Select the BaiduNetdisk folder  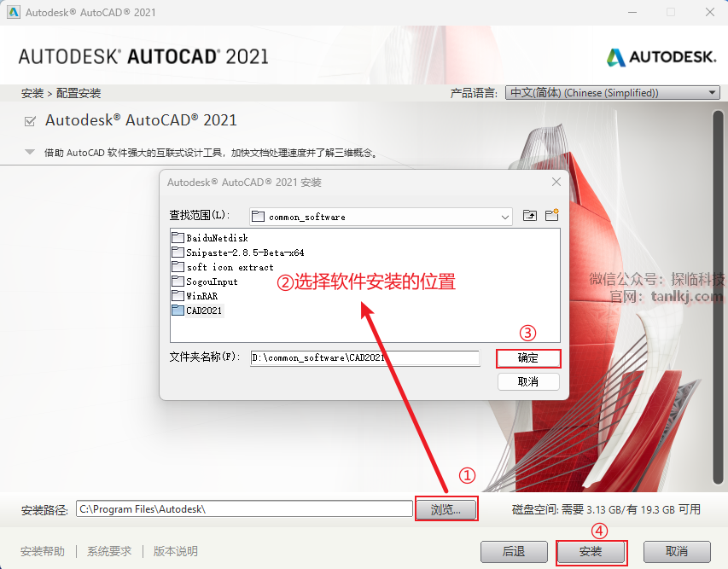pos(210,238)
